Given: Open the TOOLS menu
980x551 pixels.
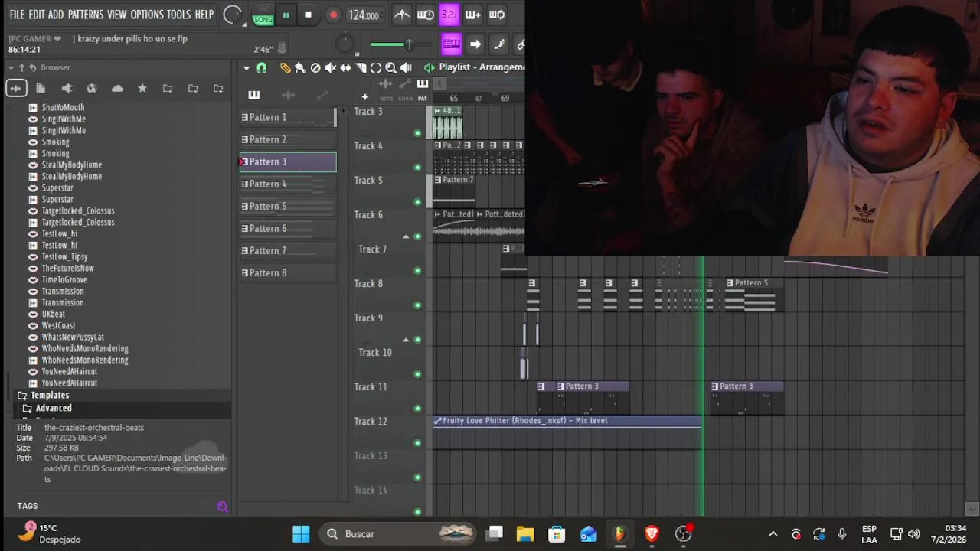Looking at the screenshot, I should pos(179,15).
